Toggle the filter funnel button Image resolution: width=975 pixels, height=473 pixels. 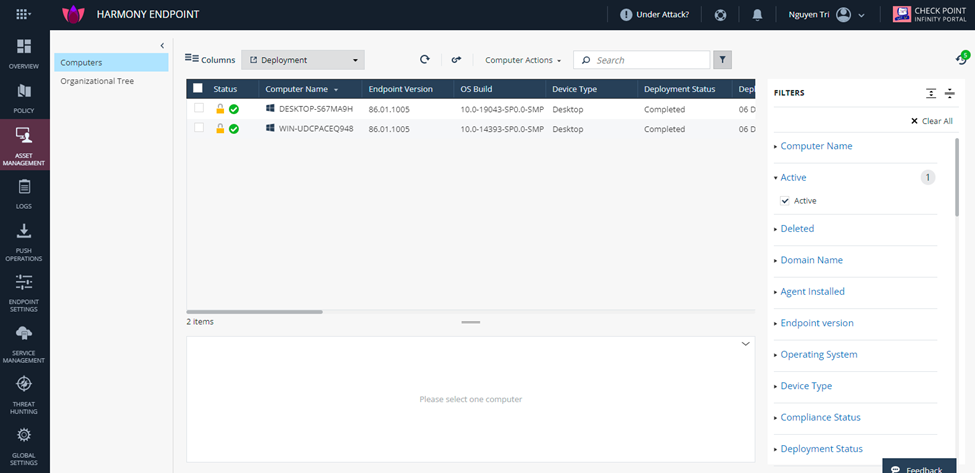tap(722, 60)
